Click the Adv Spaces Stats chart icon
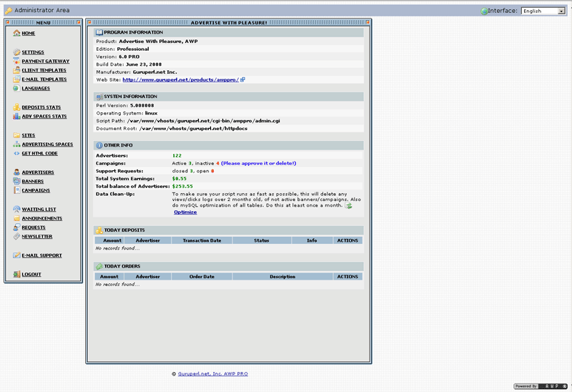The image size is (572, 392). coord(16,116)
